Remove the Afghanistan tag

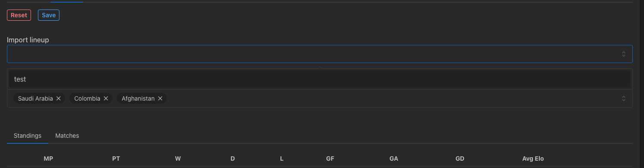click(160, 98)
